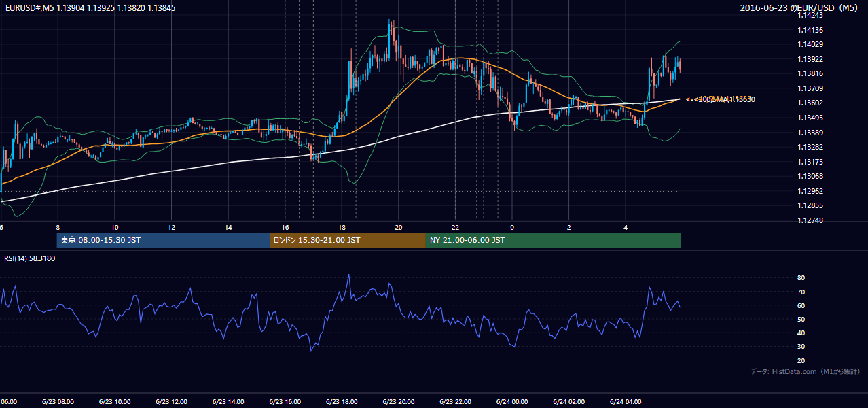
Task: Click RSI scale value 40
Action: [x=801, y=333]
